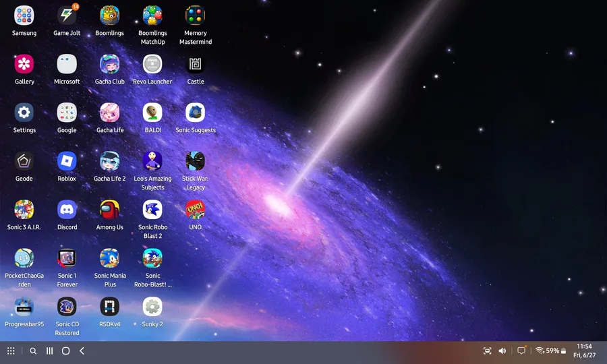This screenshot has height=364, width=607.
Task: Take a screenshot via tray icon
Action: pyautogui.click(x=488, y=351)
